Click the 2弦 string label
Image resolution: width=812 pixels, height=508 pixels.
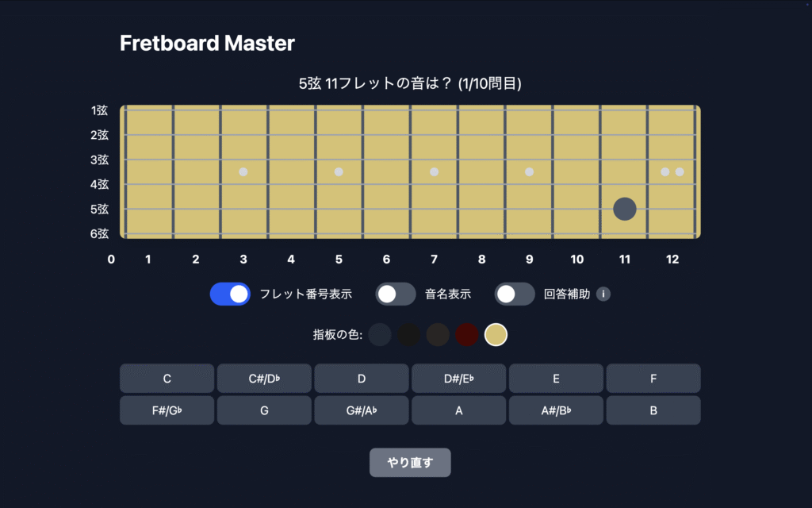99,135
